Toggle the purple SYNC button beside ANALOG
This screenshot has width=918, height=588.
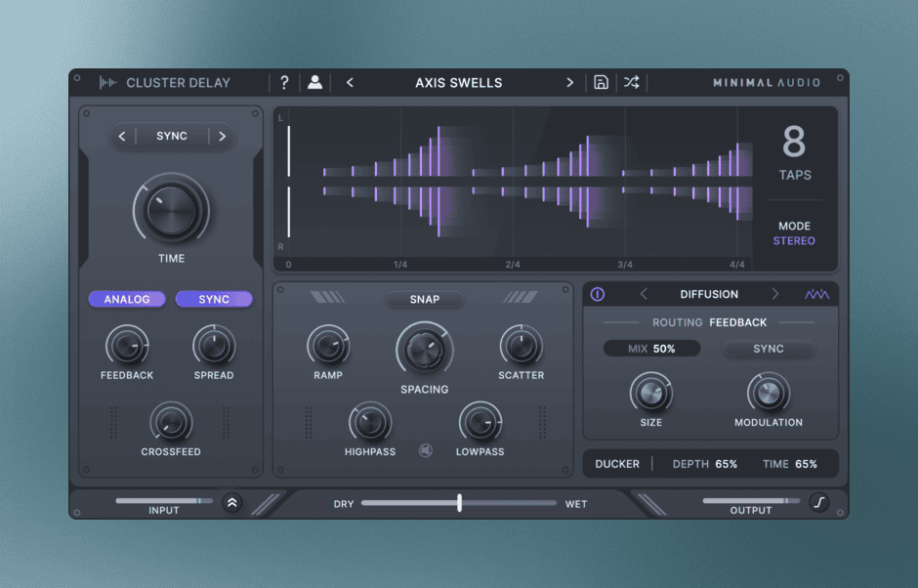[214, 299]
